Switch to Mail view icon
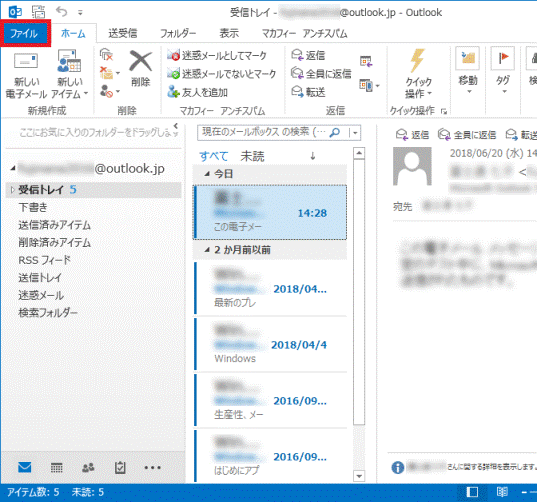 (x=25, y=467)
